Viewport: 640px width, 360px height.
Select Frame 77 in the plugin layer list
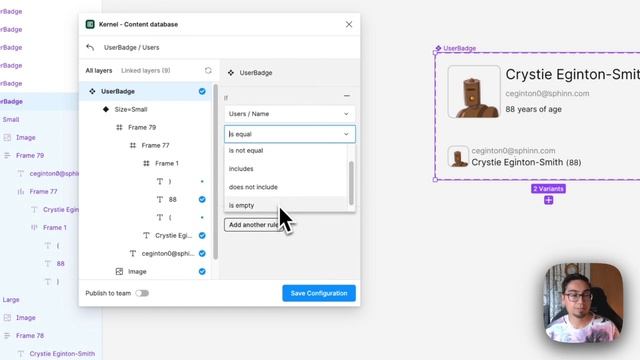pos(146,145)
